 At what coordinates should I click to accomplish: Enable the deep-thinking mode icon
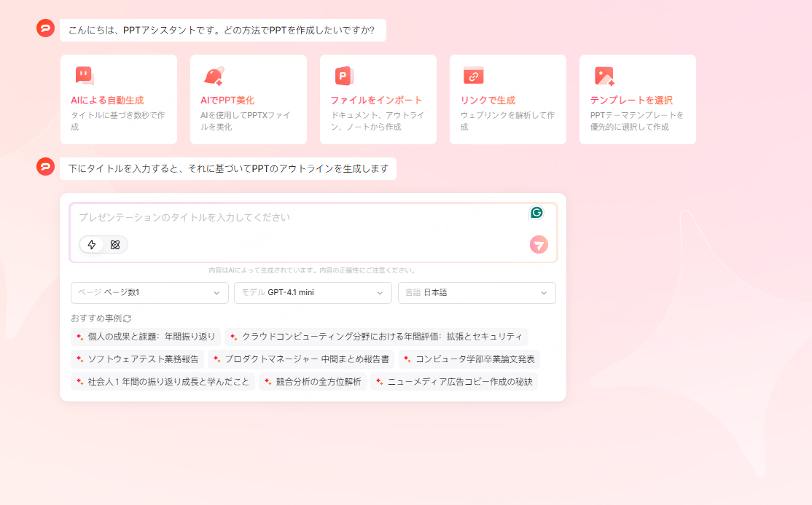click(114, 245)
